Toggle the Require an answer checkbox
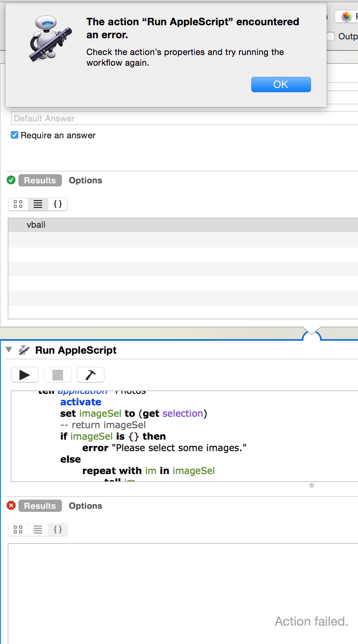Image resolution: width=358 pixels, height=644 pixels. pos(15,135)
